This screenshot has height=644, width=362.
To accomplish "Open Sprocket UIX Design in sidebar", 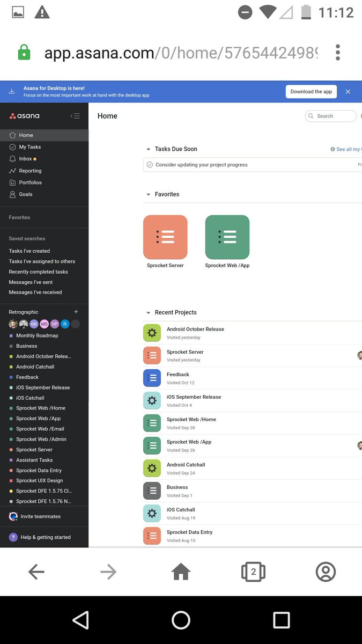I will 39,481.
